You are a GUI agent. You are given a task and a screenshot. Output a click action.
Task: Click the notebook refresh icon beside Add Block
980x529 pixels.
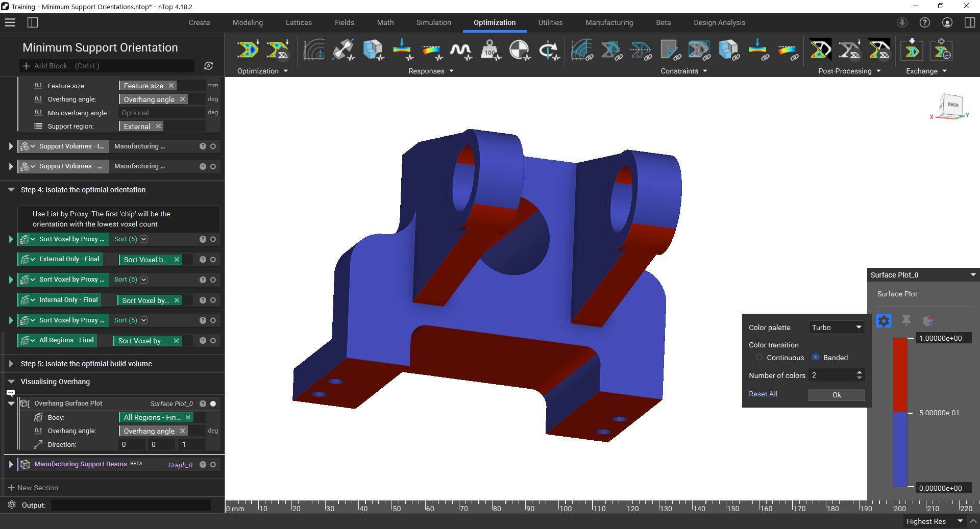pyautogui.click(x=208, y=66)
